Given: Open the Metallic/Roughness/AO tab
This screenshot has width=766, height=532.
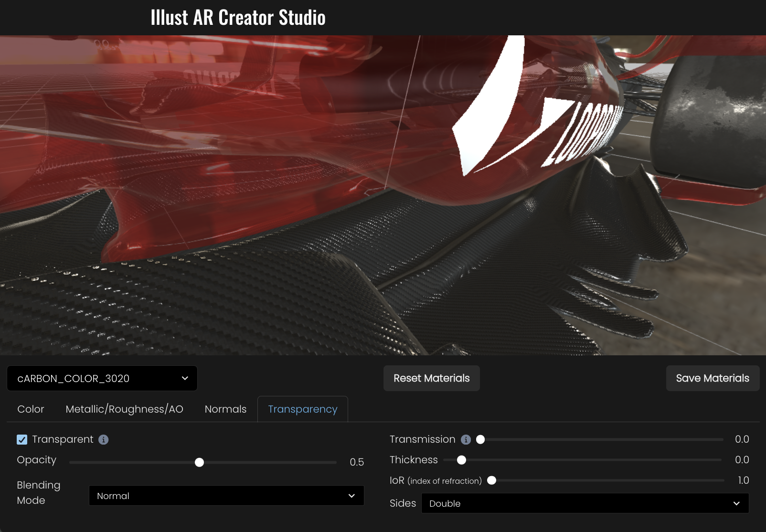Looking at the screenshot, I should click(124, 409).
